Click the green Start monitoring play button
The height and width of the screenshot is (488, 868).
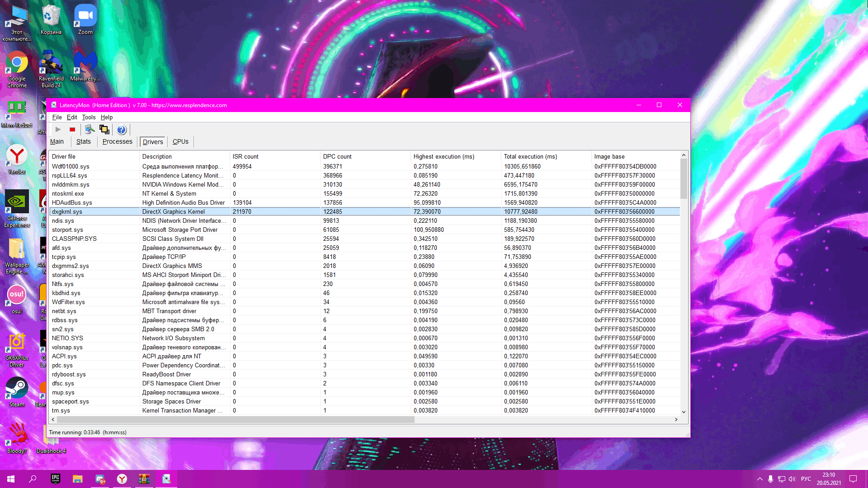(58, 130)
